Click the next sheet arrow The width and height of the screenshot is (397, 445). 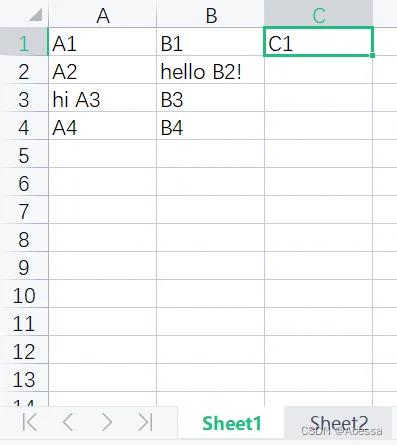pos(107,422)
